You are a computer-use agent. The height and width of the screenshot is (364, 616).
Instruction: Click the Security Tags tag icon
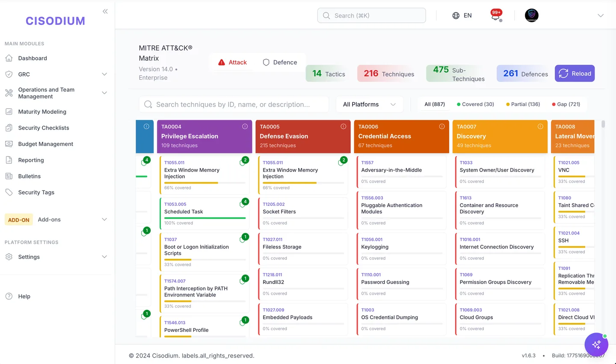coord(9,192)
